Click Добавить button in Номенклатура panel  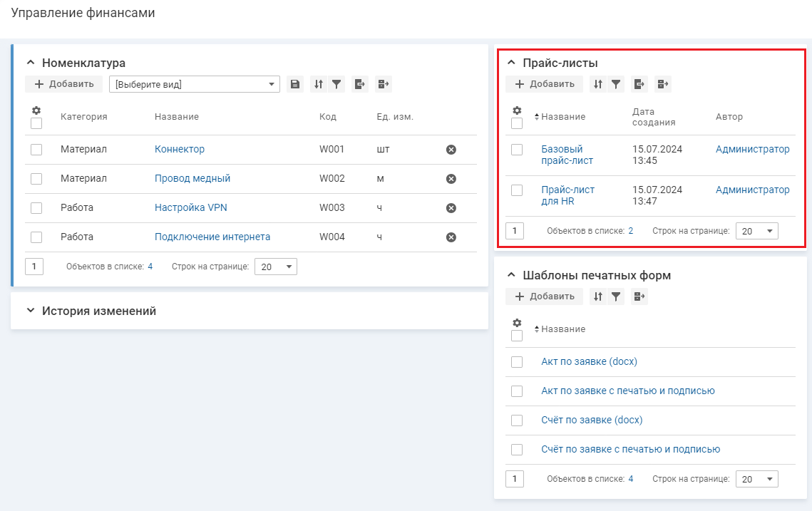coord(64,84)
